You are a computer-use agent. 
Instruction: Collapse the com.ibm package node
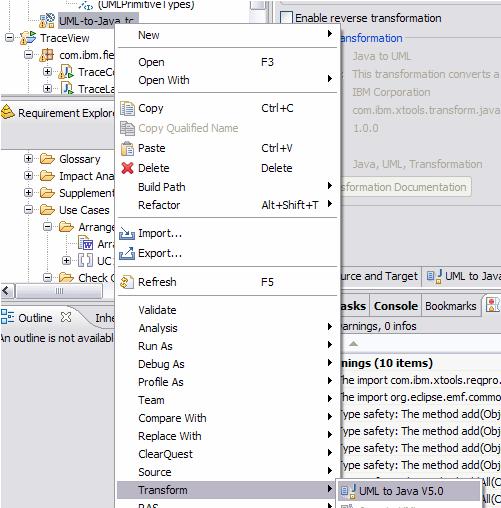(29, 54)
